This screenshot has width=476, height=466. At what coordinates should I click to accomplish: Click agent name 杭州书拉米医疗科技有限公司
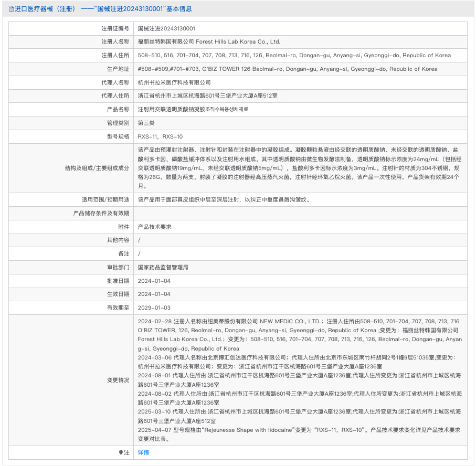click(174, 82)
